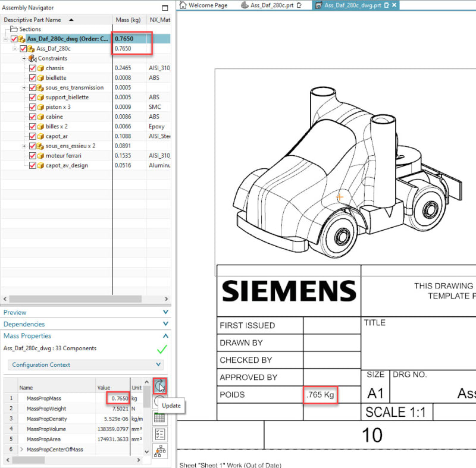Collapse the Ass_Daf_280c tree node
This screenshot has height=468, width=476.
(x=14, y=49)
